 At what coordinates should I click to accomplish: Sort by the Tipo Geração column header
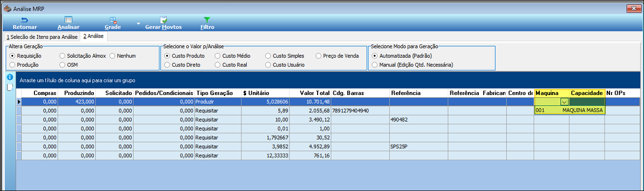click(x=218, y=93)
